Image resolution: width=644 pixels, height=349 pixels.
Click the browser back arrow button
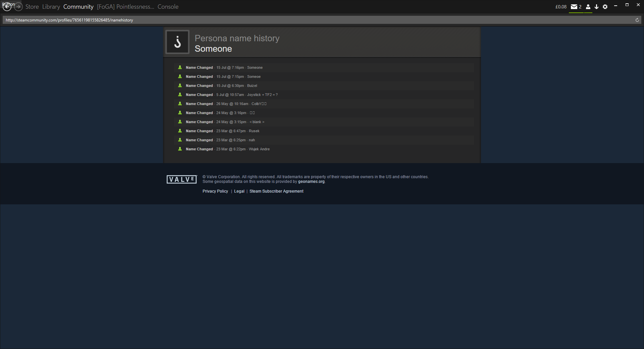[x=7, y=6]
